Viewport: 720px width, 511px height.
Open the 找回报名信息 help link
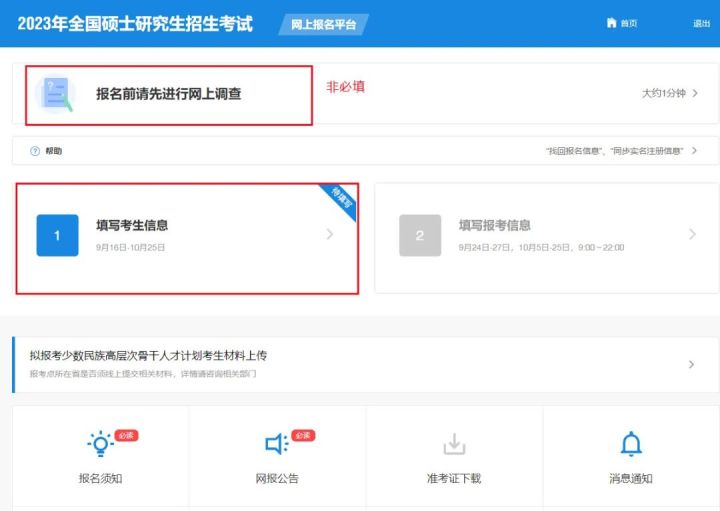[614, 151]
